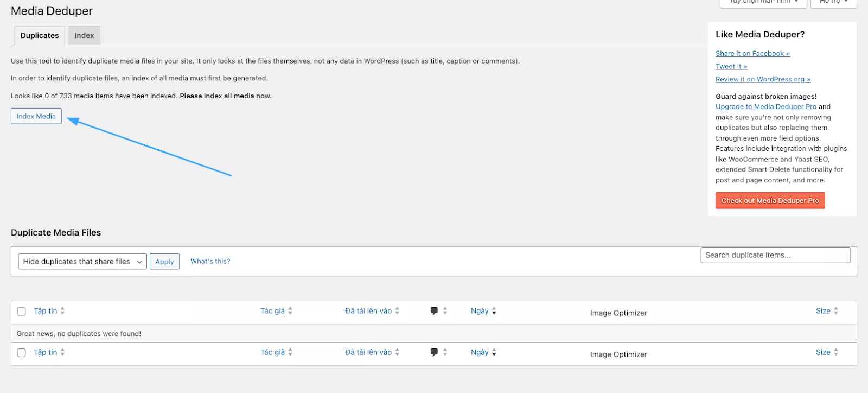Sort by Tác giả arrows in header row

point(290,311)
